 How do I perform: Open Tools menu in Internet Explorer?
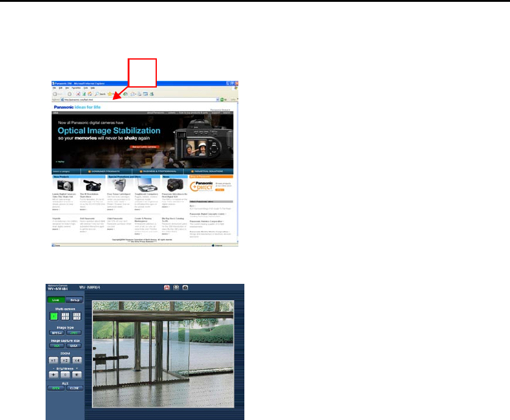(86, 88)
